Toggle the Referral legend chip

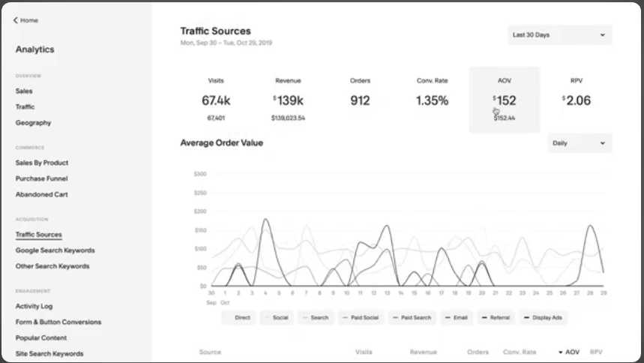tap(496, 317)
